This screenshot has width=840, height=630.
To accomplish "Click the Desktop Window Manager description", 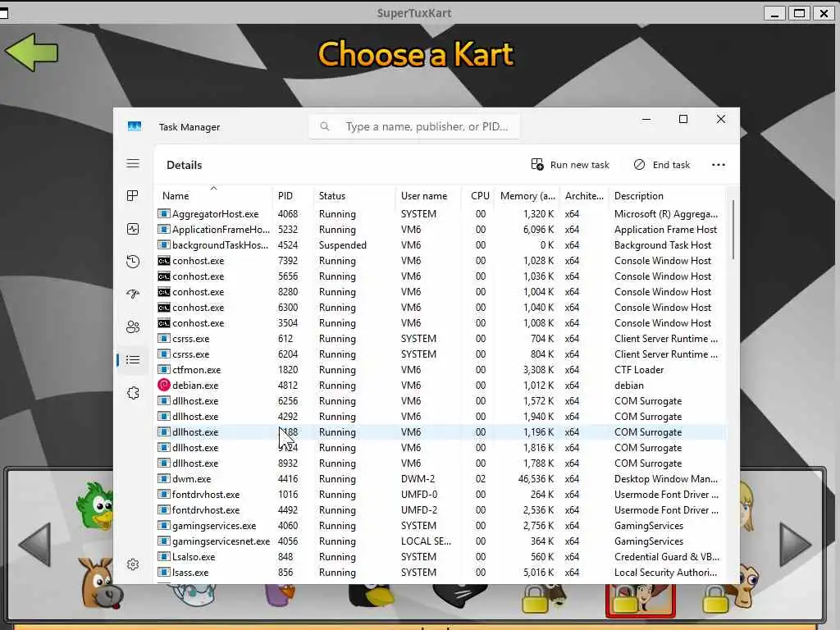I will pyautogui.click(x=666, y=479).
